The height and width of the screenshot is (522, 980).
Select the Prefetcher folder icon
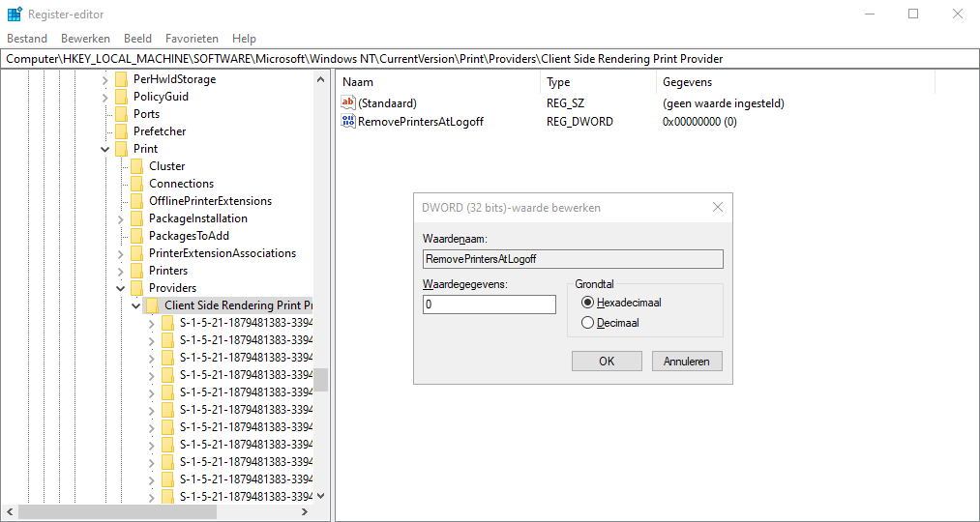(121, 131)
